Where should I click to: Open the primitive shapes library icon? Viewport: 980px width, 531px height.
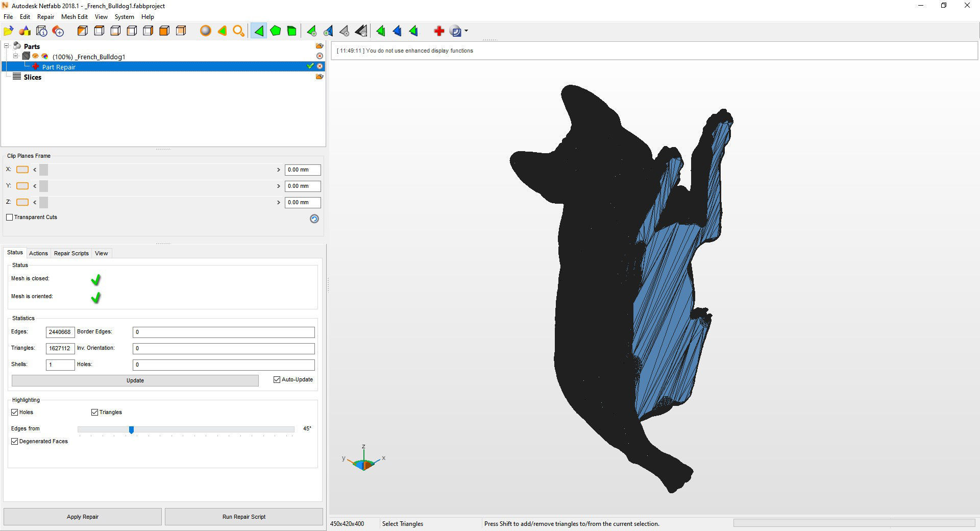point(25,31)
